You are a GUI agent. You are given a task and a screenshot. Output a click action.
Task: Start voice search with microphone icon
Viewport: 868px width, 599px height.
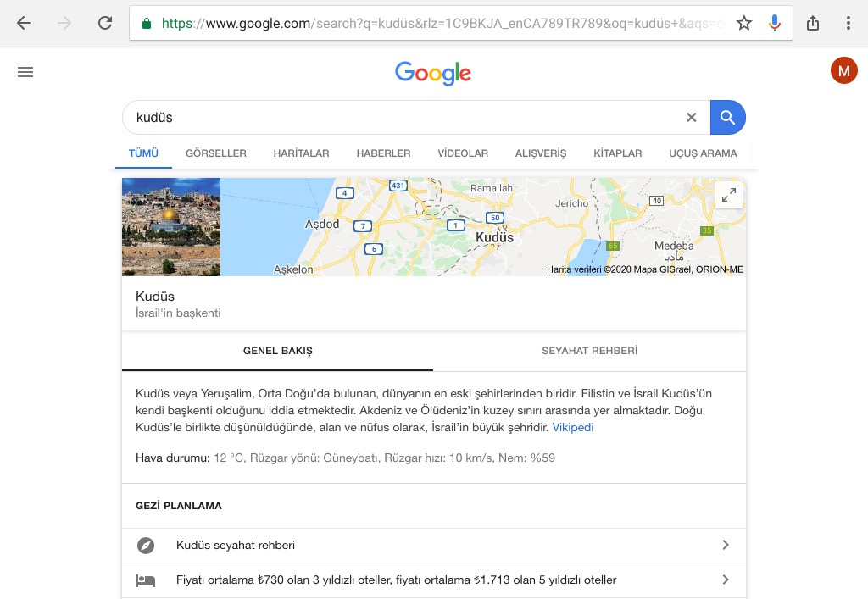[775, 23]
